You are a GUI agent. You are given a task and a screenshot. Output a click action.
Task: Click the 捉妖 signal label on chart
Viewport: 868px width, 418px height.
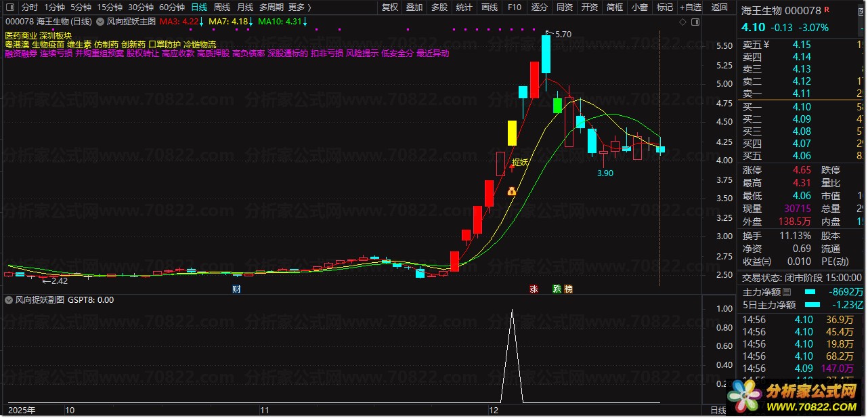[519, 163]
